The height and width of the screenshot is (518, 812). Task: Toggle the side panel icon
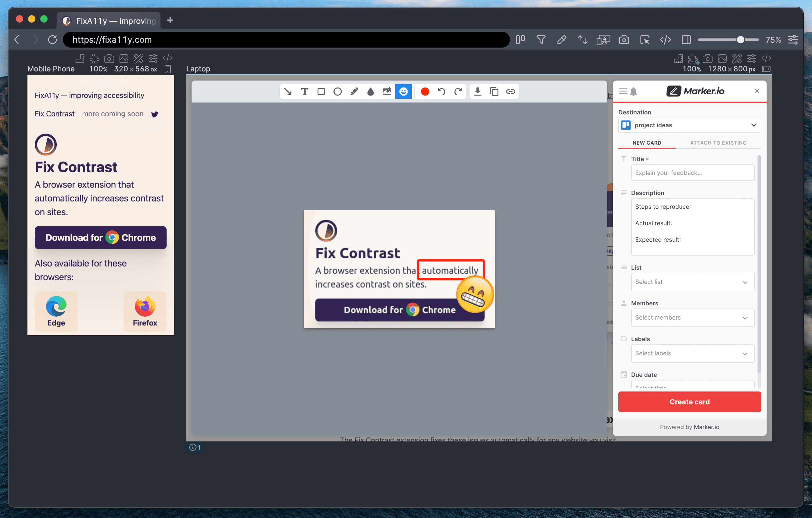686,40
